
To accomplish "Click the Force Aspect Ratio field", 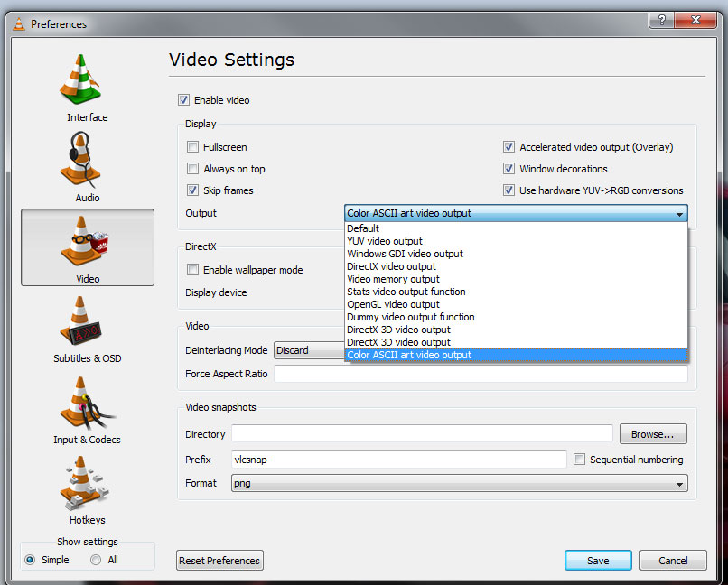I will click(x=481, y=374).
